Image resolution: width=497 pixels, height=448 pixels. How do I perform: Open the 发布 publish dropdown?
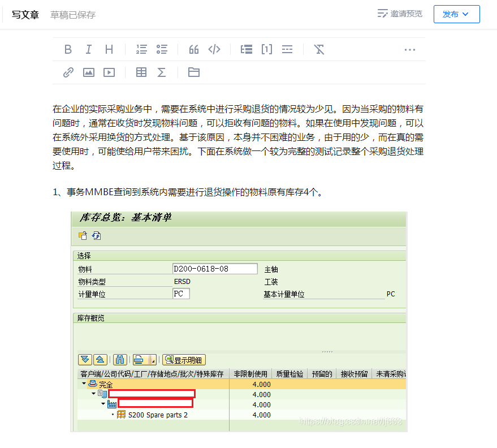pos(456,14)
